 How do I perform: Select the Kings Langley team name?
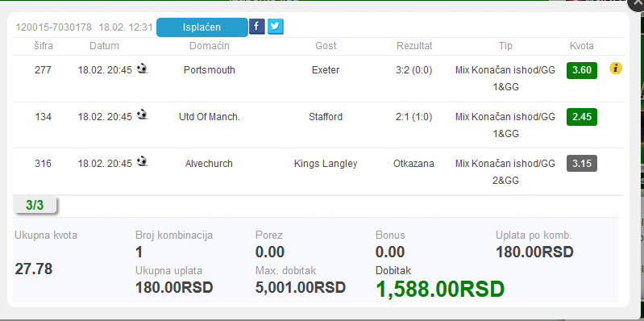coord(326,164)
